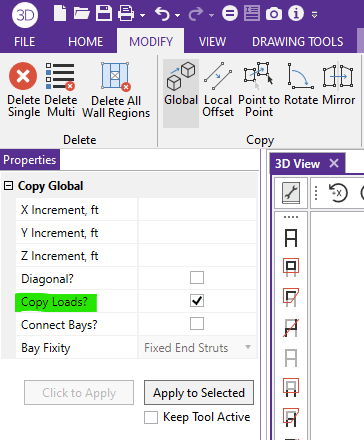Take a snapshot with the camera icon
Viewport: 364px width, 440px height.
(274, 14)
